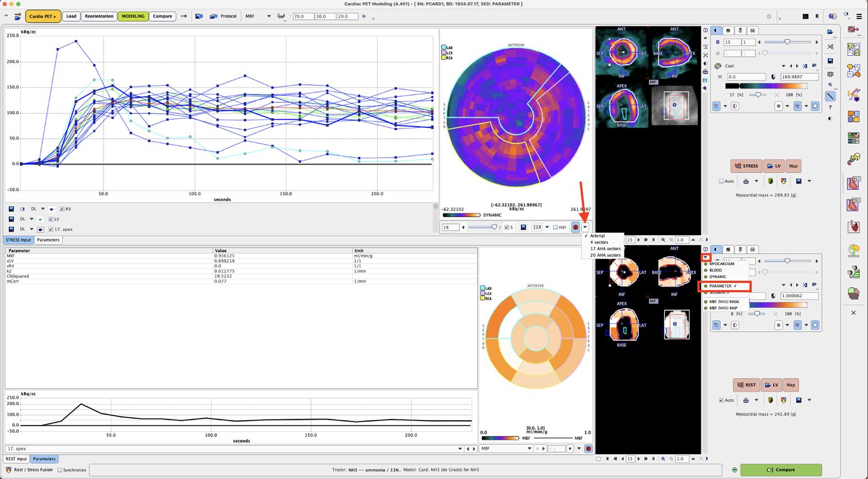Open the Rest / Stress Fusion option
Image resolution: width=868 pixels, height=479 pixels.
29,470
